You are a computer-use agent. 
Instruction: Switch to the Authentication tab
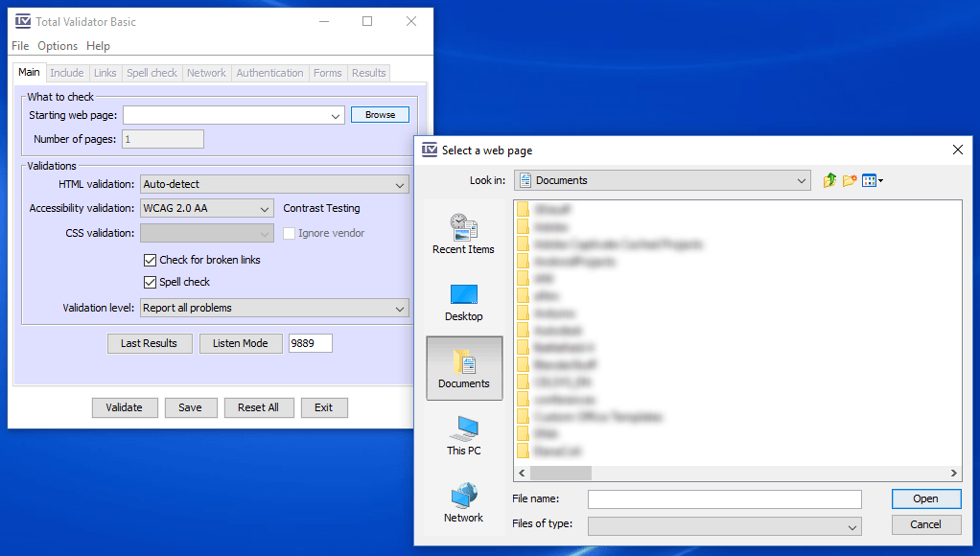tap(269, 73)
